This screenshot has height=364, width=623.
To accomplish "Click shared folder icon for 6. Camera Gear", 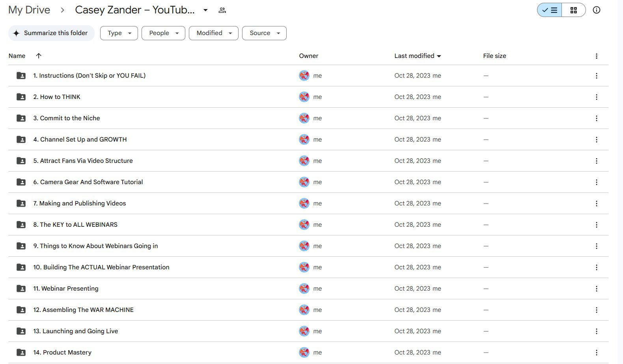I will coord(21,182).
